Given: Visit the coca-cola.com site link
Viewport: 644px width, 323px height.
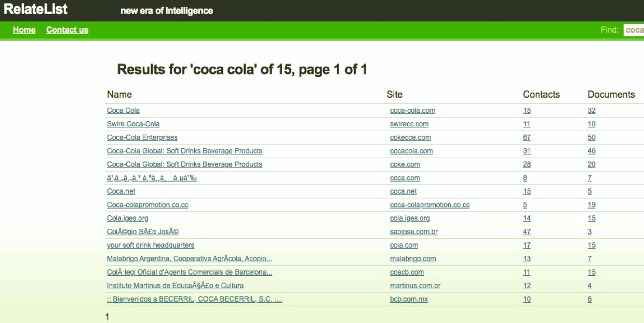Looking at the screenshot, I should point(412,110).
